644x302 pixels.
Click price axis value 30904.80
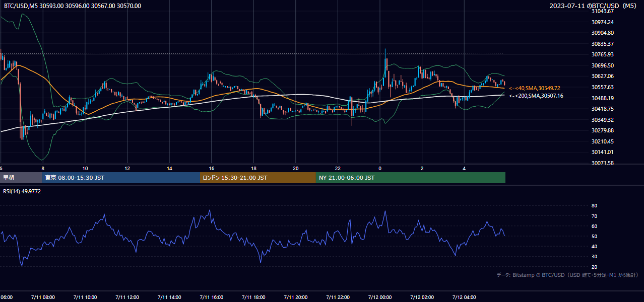click(x=603, y=33)
